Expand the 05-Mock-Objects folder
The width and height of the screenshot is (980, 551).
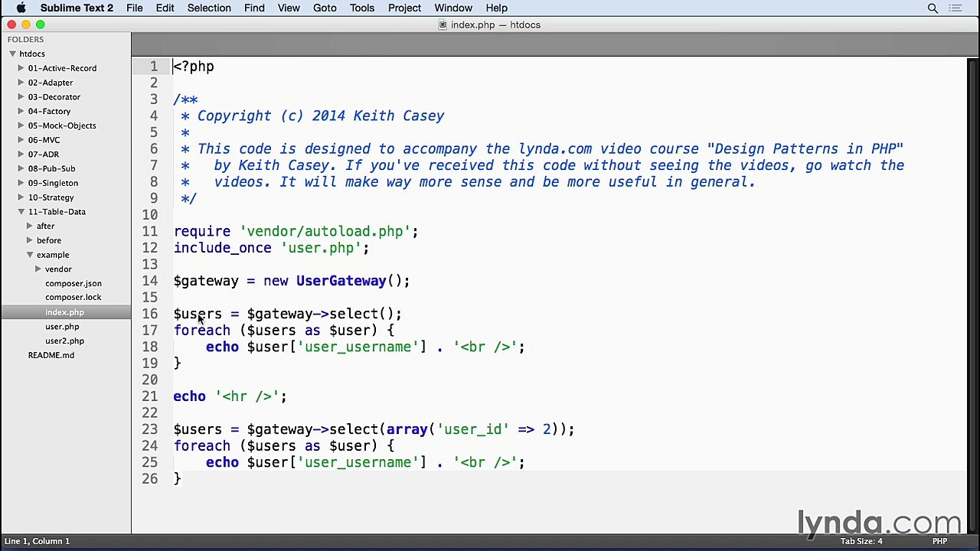pos(21,126)
